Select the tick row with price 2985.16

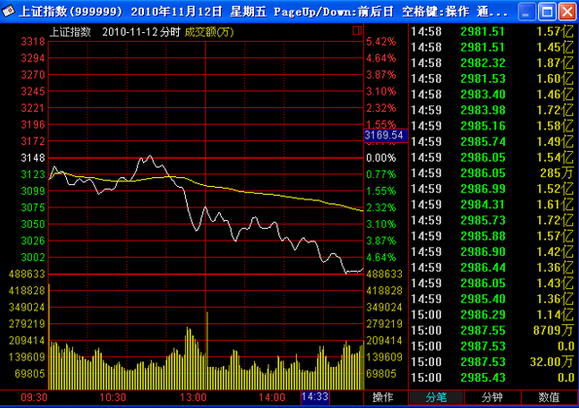[x=493, y=126]
